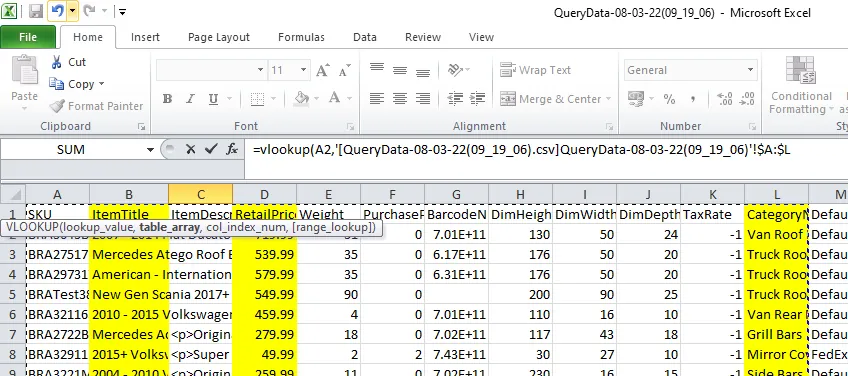Toggle Bold formatting
Viewport: 848px width, 376px height.
(167, 99)
